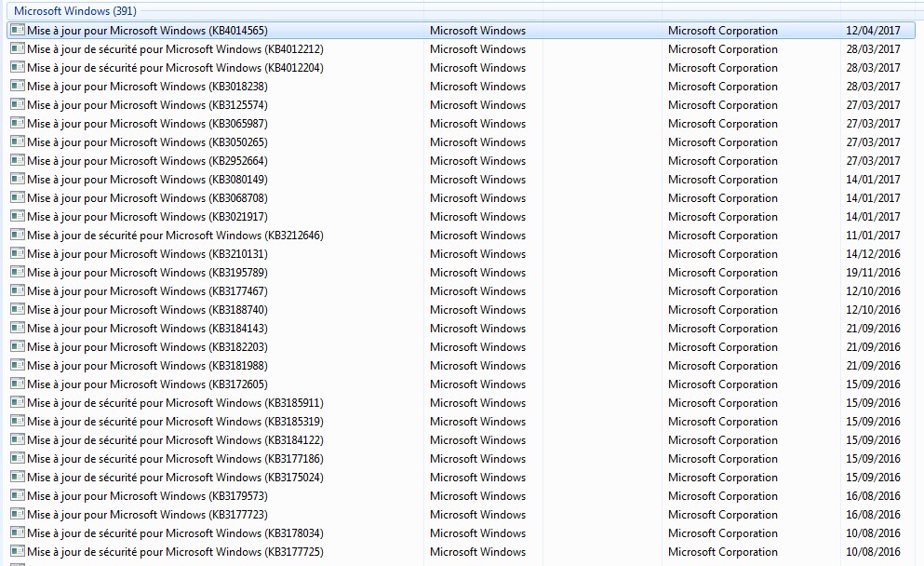Viewport: 924px width, 566px height.
Task: Click the icon next to update KB3179573
Action: [20, 495]
